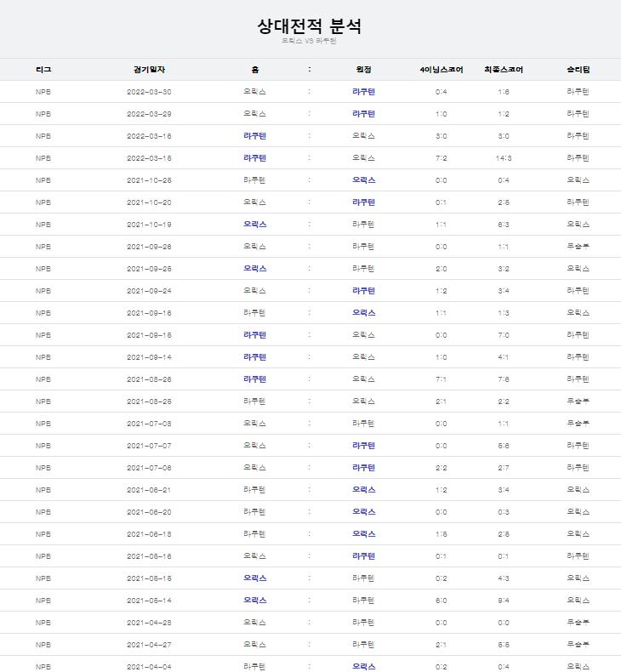Click the 4-inning score 7:2 cell
The image size is (621, 672).
[441, 158]
